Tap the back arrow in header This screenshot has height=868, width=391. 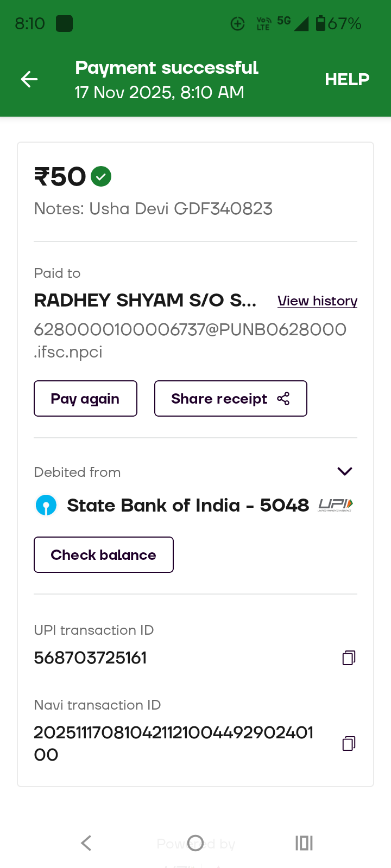coord(29,80)
